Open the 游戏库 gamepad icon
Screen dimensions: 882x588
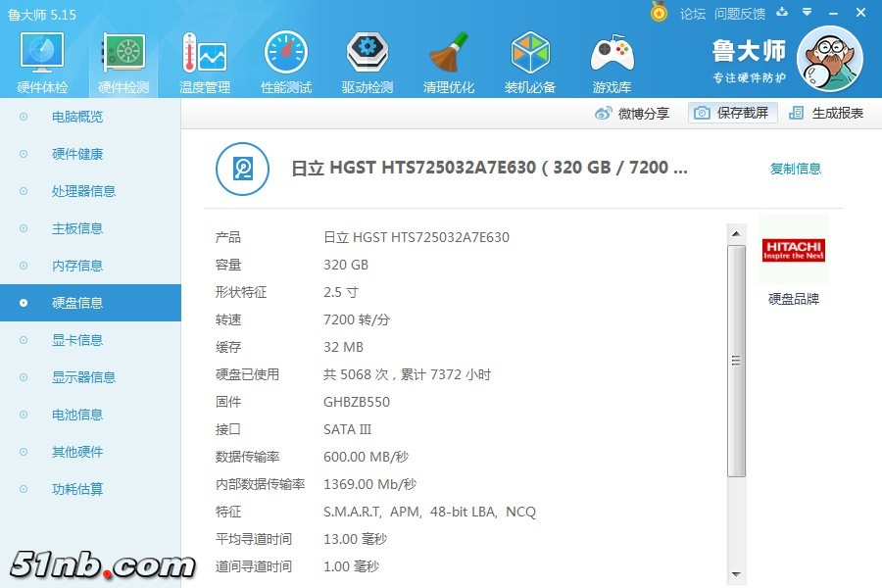pos(612,62)
